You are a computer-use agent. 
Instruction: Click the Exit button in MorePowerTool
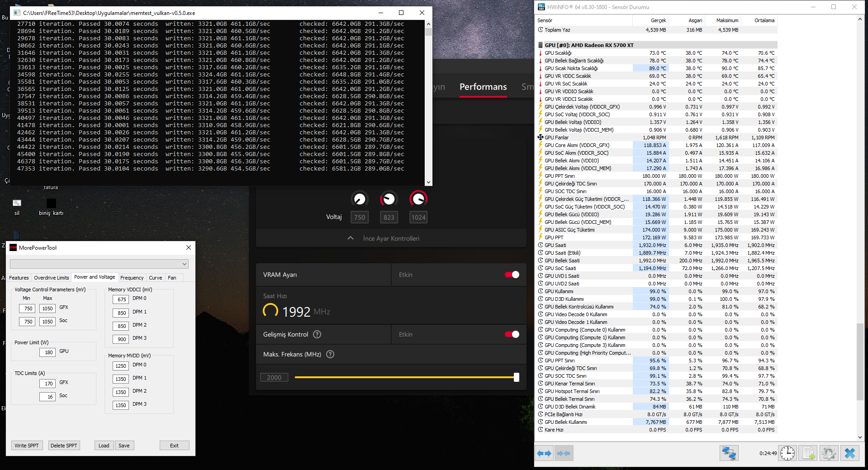click(x=174, y=446)
